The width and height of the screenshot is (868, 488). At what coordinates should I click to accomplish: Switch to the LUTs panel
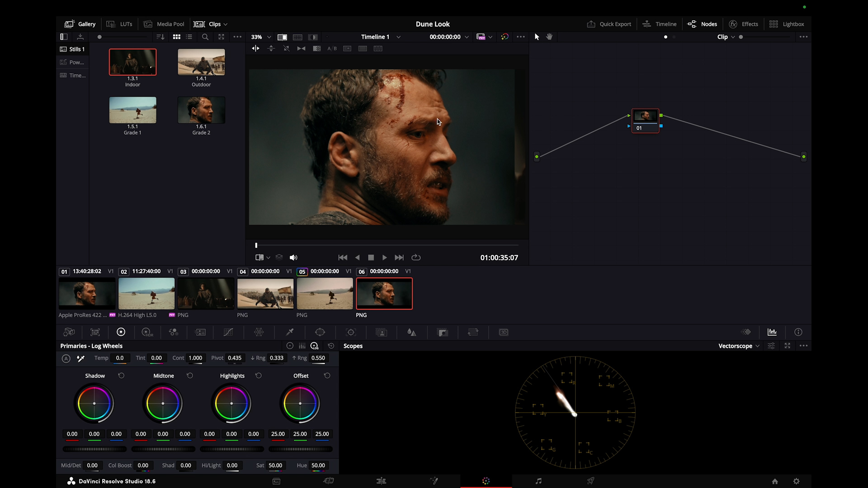[120, 24]
